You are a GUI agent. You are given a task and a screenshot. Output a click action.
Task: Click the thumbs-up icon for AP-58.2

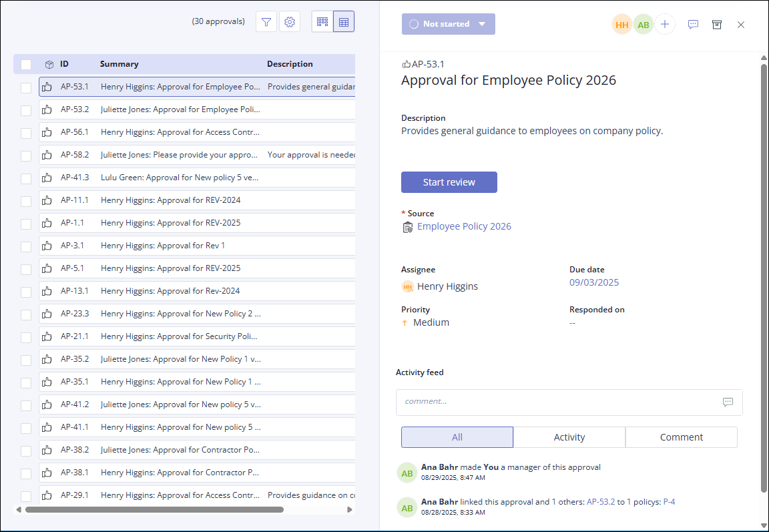(47, 155)
